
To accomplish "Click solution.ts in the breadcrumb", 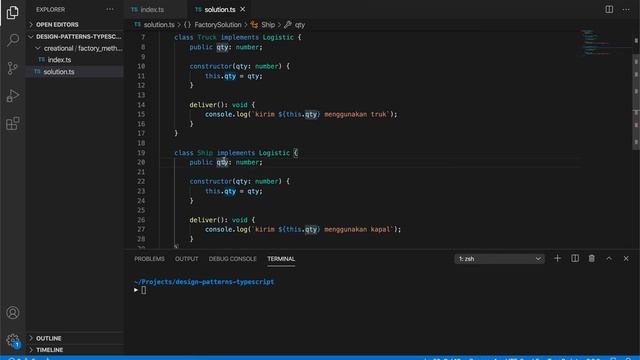I will pos(159,25).
